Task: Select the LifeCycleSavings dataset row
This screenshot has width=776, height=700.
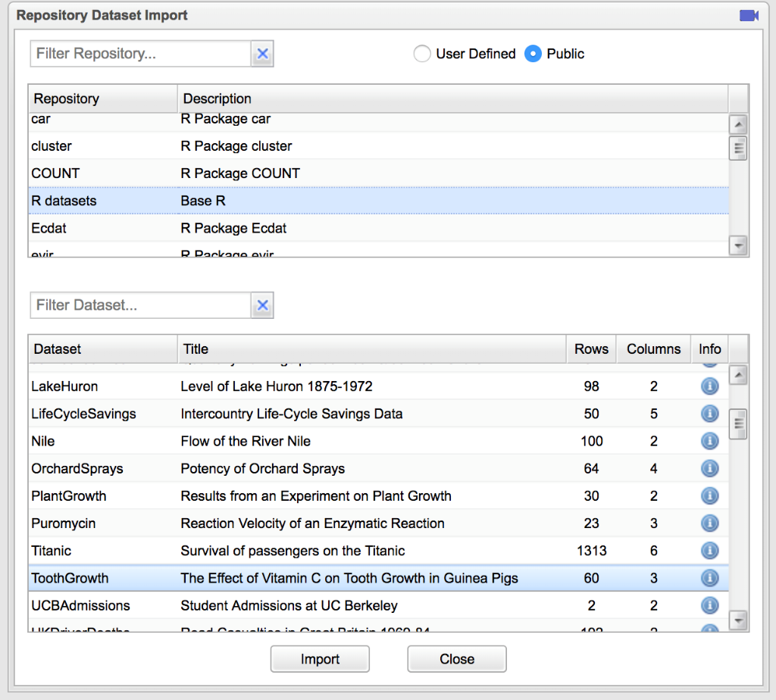Action: click(x=379, y=414)
